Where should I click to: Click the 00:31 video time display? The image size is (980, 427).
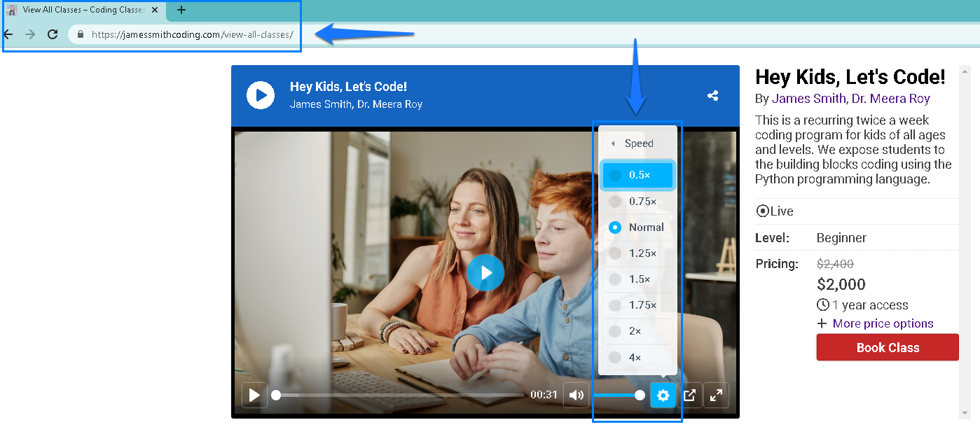pos(544,395)
